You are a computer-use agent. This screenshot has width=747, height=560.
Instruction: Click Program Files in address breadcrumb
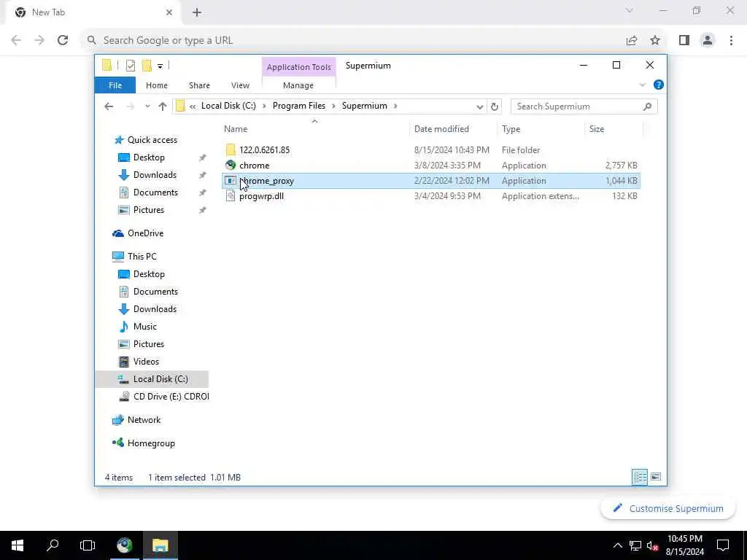click(x=298, y=106)
